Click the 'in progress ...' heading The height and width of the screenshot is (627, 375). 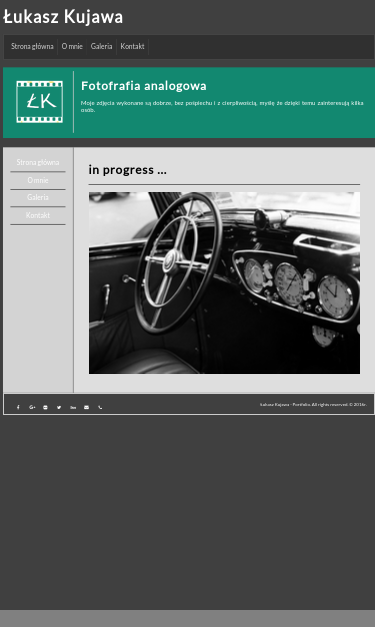pyautogui.click(x=128, y=170)
